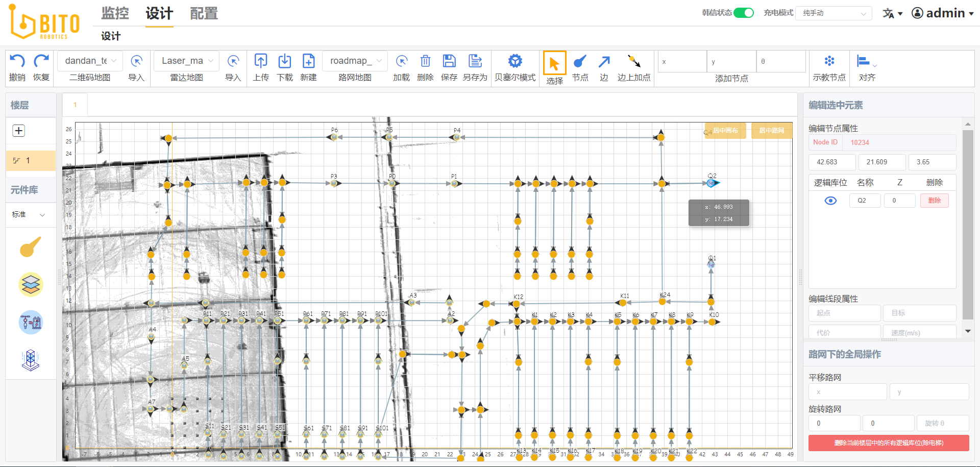Click the node Y value 21.609 field
This screenshot has height=467, width=980.
[882, 162]
